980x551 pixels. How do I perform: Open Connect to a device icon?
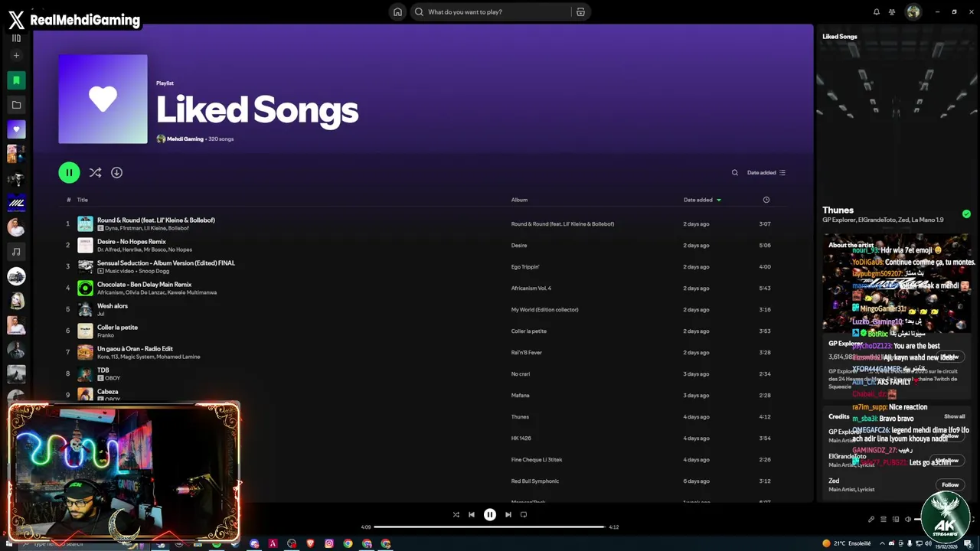tap(896, 520)
